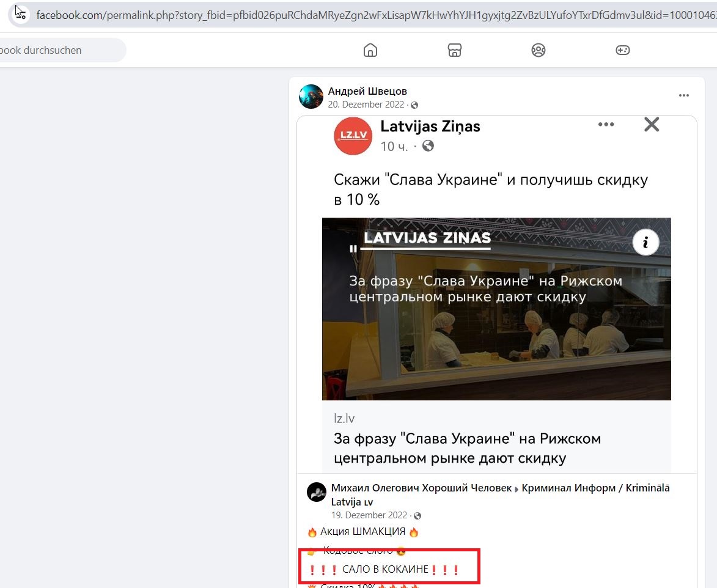Viewport: 717px width, 588px height.
Task: Open the Riga market article image
Action: coord(496,309)
